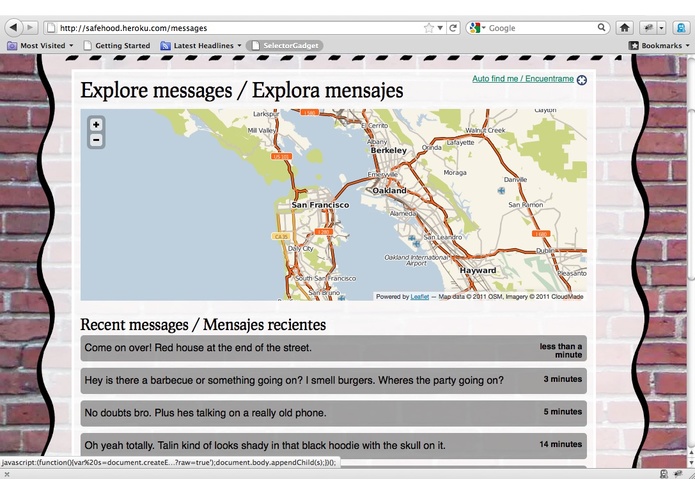Open message 'Come on over! Red house'
The height and width of the screenshot is (494, 695).
point(333,348)
